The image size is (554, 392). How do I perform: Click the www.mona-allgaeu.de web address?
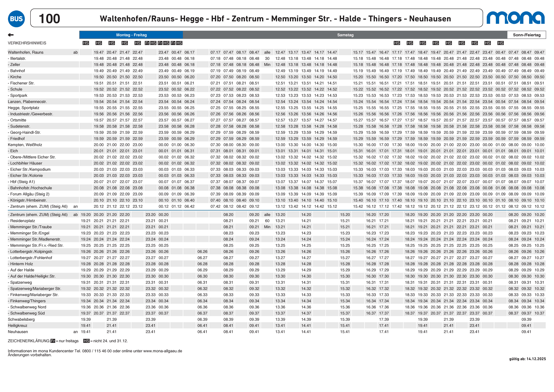click(x=163, y=351)
